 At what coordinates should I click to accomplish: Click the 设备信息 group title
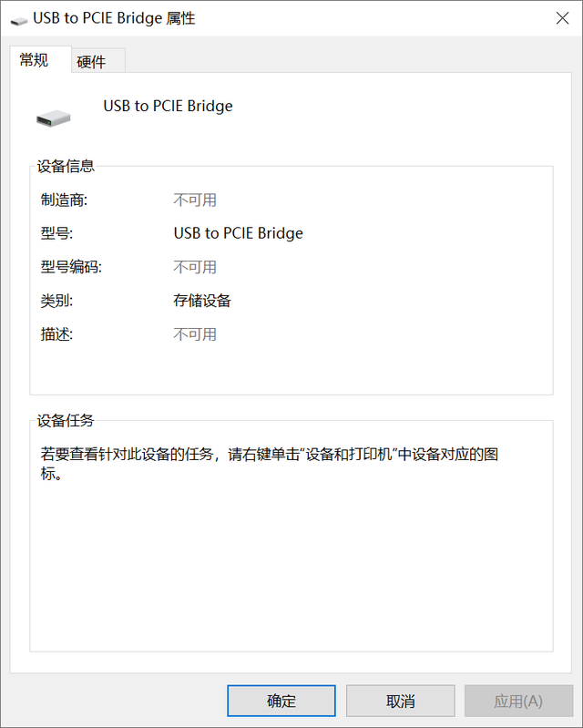tap(66, 166)
